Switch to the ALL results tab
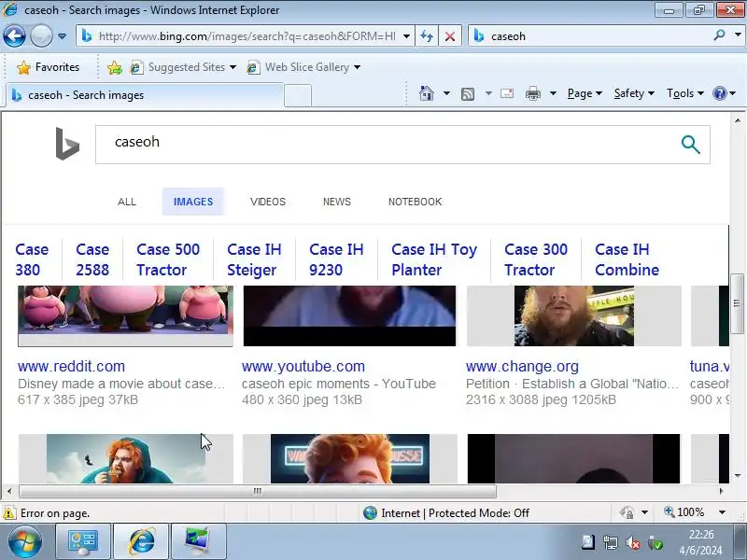This screenshot has width=747, height=560. click(127, 202)
